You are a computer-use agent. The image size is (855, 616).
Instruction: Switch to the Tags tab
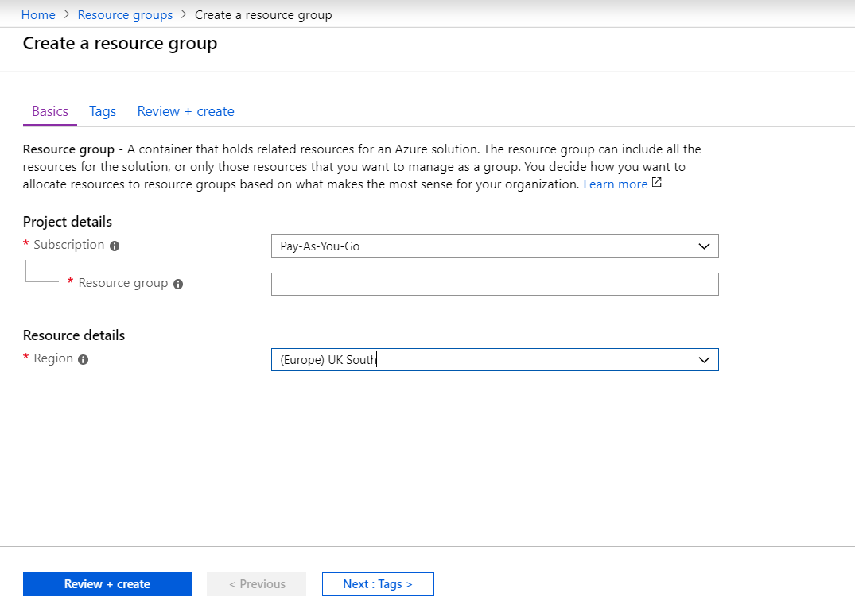(x=103, y=111)
